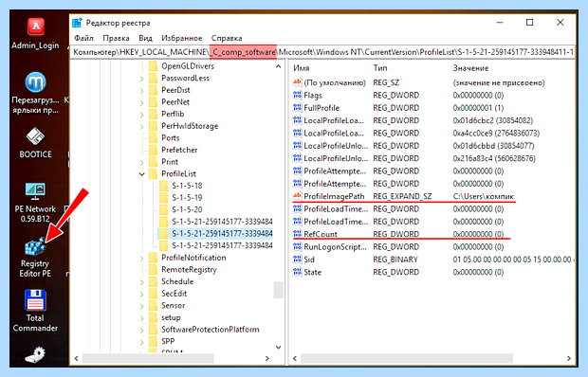Click the Registry Editor window title icon
Screen dimensions: 588x377
tap(77, 23)
